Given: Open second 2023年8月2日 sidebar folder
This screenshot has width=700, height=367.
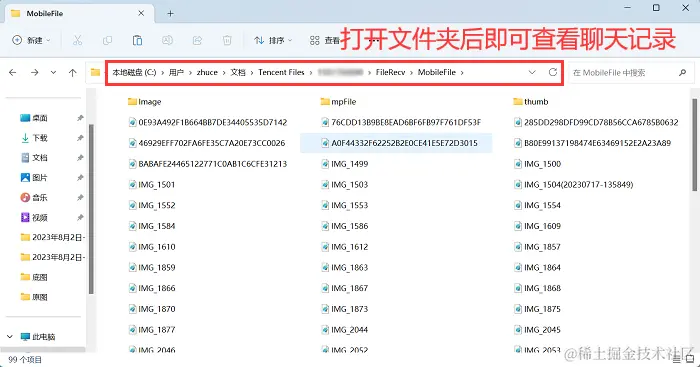Looking at the screenshot, I should [x=53, y=257].
